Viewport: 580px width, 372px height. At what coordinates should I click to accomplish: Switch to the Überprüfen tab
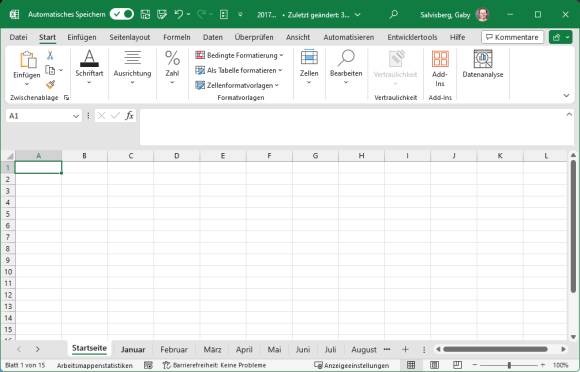tap(254, 37)
